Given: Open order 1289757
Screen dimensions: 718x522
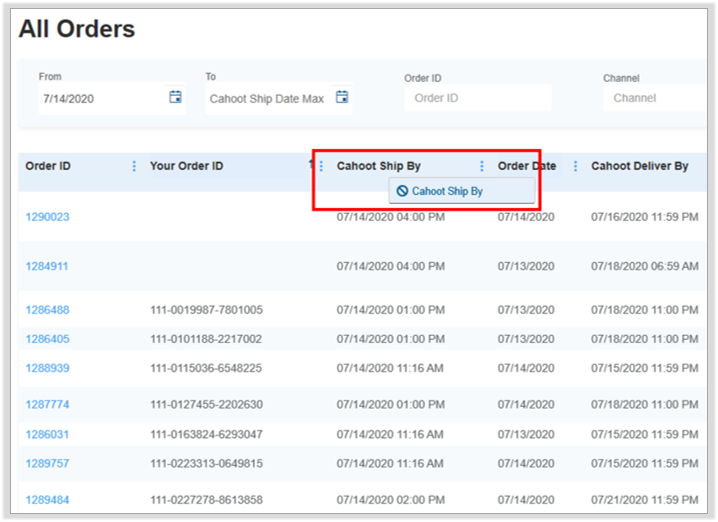Looking at the screenshot, I should (47, 463).
